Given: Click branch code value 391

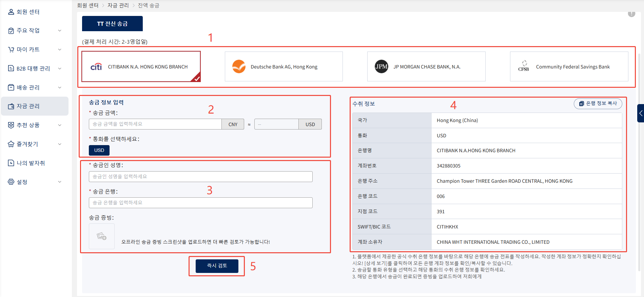Looking at the screenshot, I should [441, 212].
